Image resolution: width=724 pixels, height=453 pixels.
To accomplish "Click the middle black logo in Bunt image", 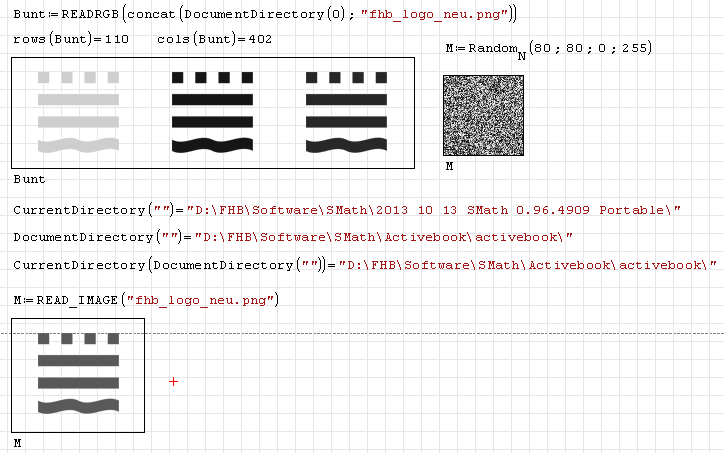I will coord(212,111).
